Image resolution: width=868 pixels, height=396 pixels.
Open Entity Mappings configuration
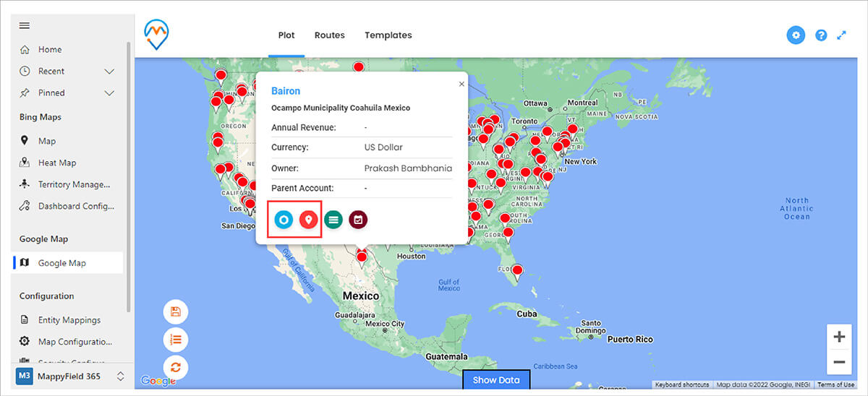[x=69, y=320]
